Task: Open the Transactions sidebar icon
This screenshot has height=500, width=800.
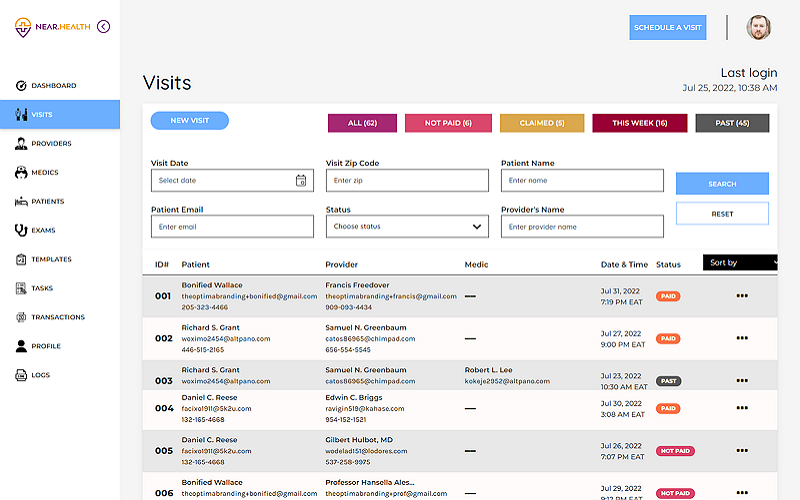Action: pyautogui.click(x=21, y=317)
